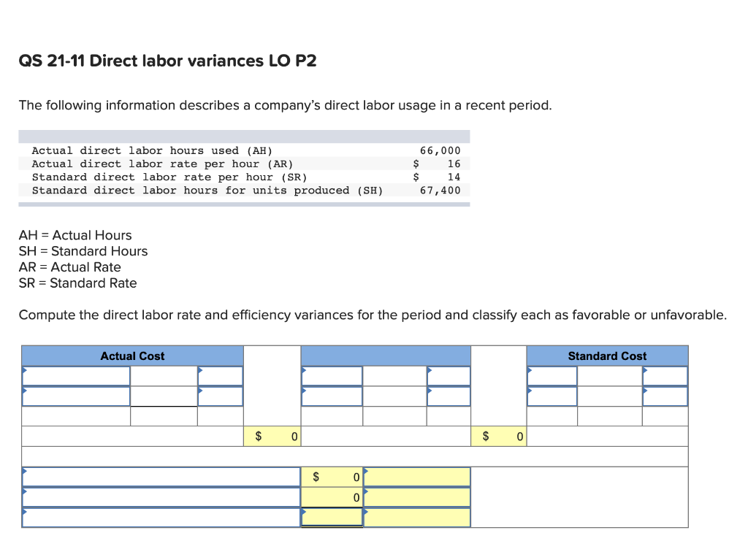Viewport: 748px width, 560px height.
Task: Open second-row left dropdown in middle unlabeled section
Action: point(332,396)
